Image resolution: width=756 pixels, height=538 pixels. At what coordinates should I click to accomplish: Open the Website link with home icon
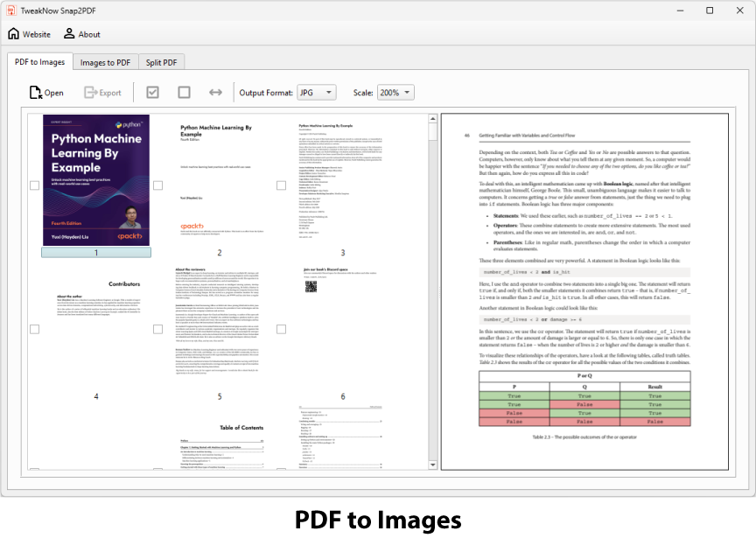[x=30, y=34]
